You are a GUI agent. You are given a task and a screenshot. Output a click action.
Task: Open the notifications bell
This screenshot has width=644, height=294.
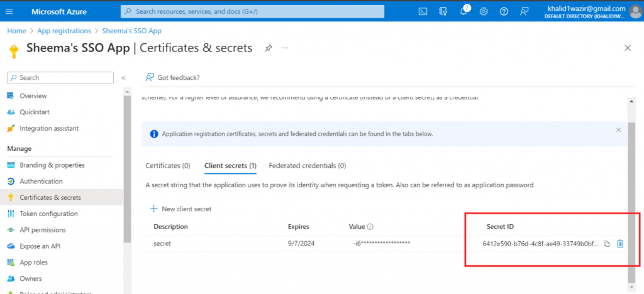click(464, 11)
